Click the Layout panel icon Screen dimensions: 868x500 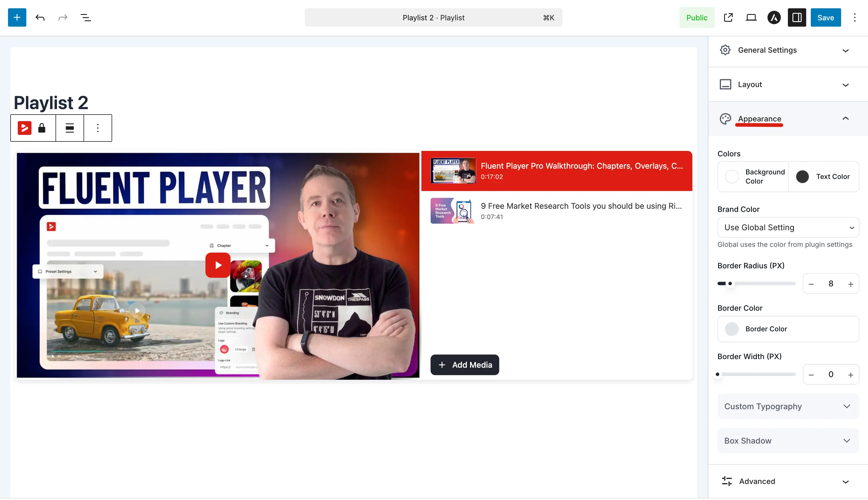coord(725,84)
